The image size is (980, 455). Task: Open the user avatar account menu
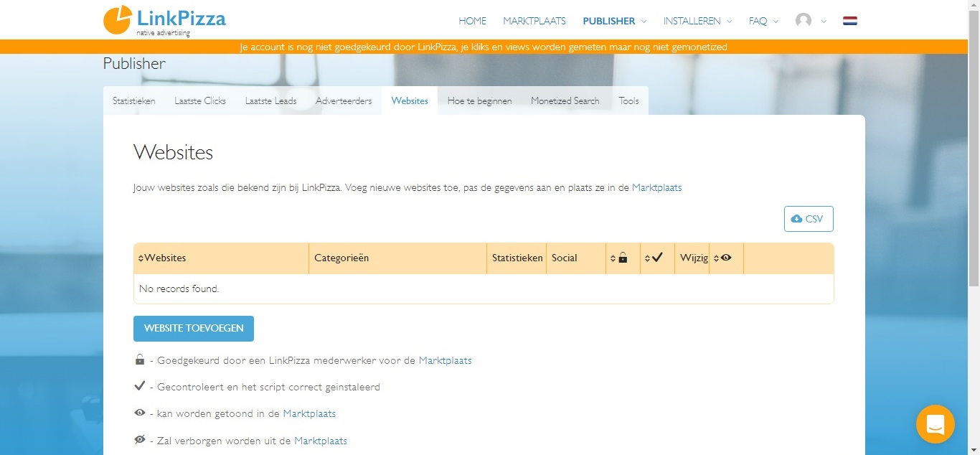(x=804, y=21)
